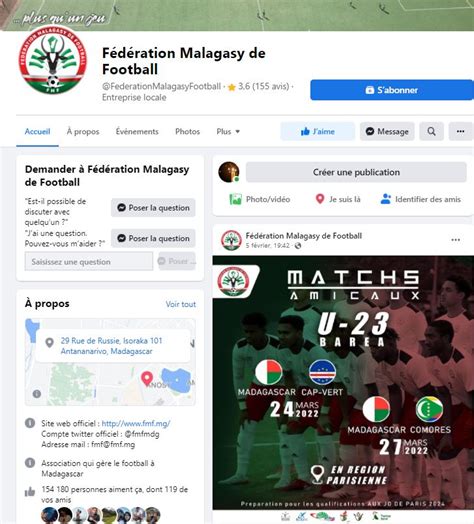Click the red map location marker

[x=147, y=378]
